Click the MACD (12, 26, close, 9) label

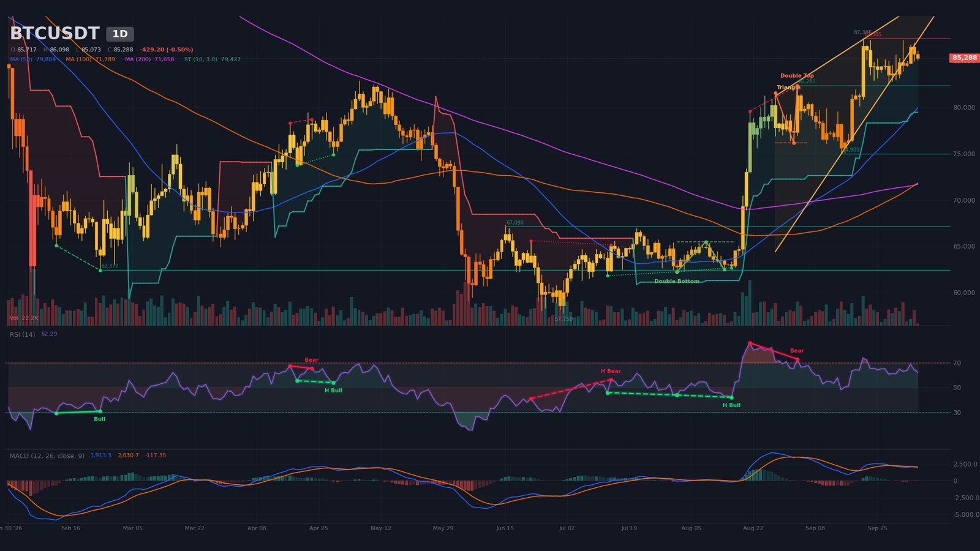click(x=47, y=455)
